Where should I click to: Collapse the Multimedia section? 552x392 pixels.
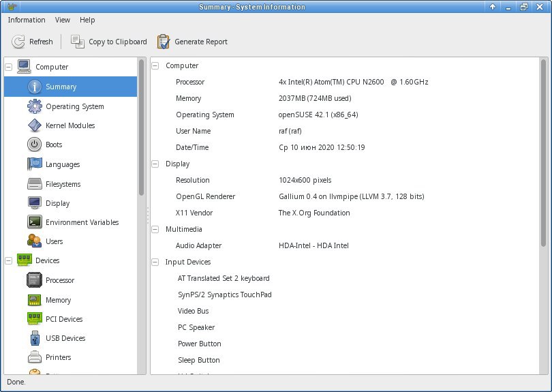155,229
